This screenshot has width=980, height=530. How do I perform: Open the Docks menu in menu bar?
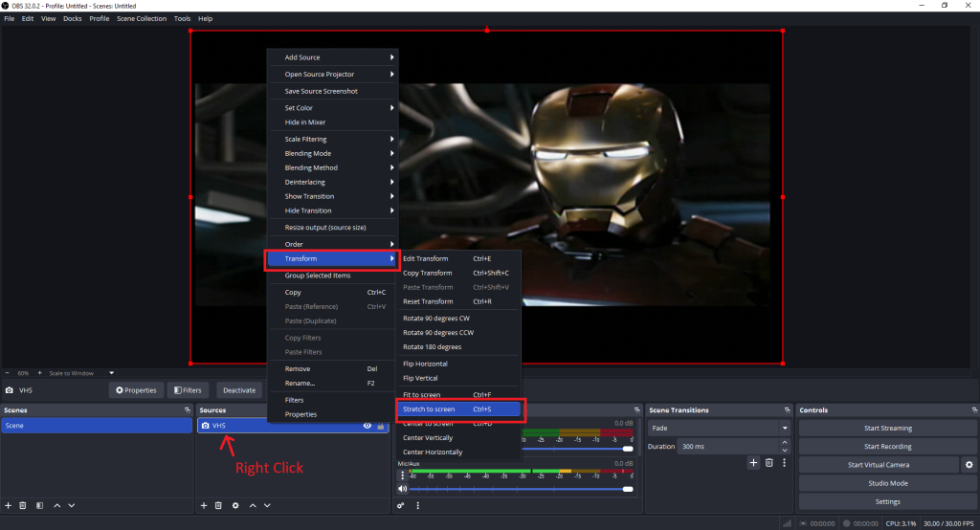[x=73, y=19]
